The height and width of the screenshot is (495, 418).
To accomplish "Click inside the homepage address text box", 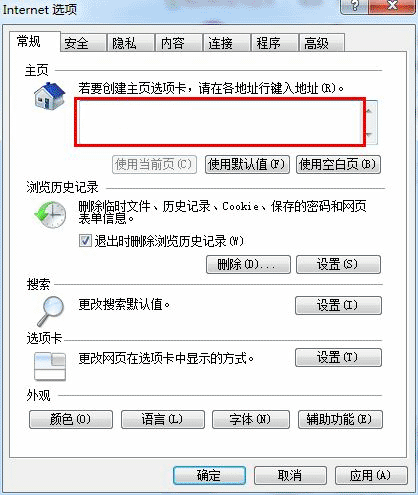I will [220, 122].
